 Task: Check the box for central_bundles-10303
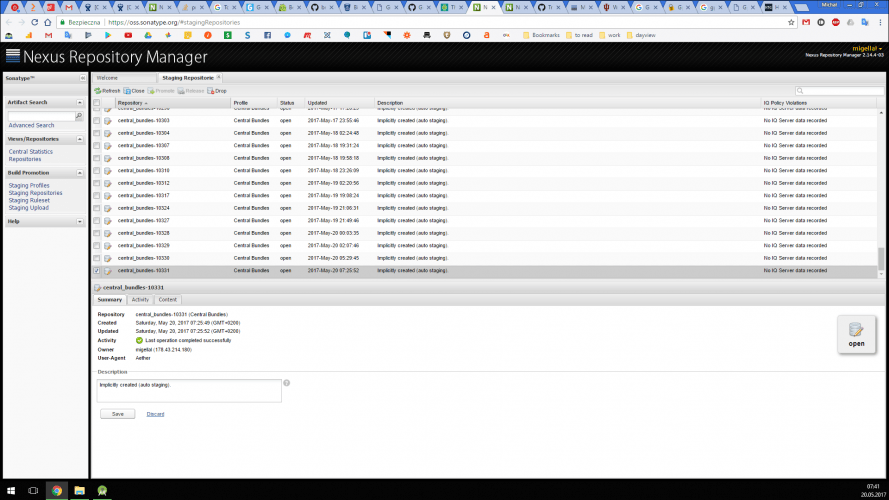[96, 121]
